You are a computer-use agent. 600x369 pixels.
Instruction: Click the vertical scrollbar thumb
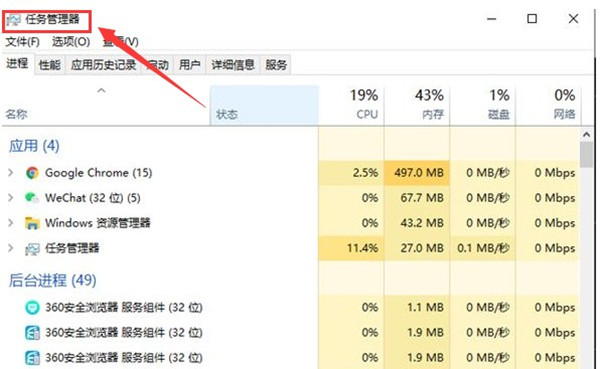586,154
